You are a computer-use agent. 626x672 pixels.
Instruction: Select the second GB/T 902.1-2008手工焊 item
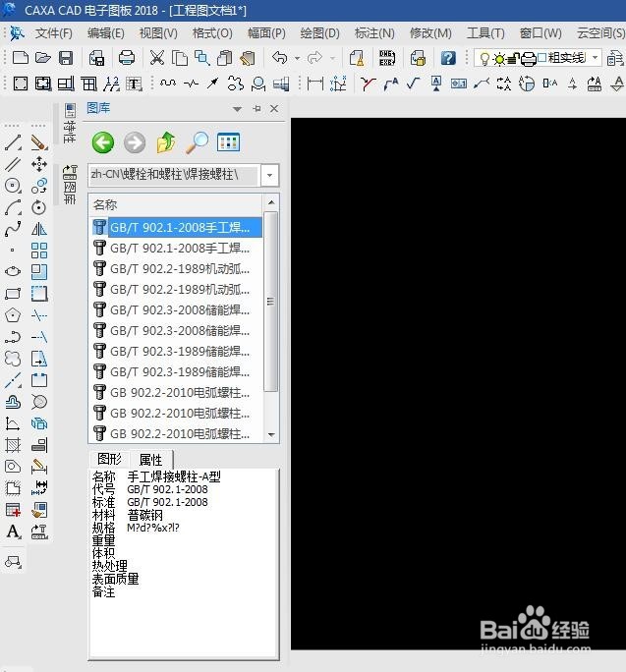click(176, 248)
